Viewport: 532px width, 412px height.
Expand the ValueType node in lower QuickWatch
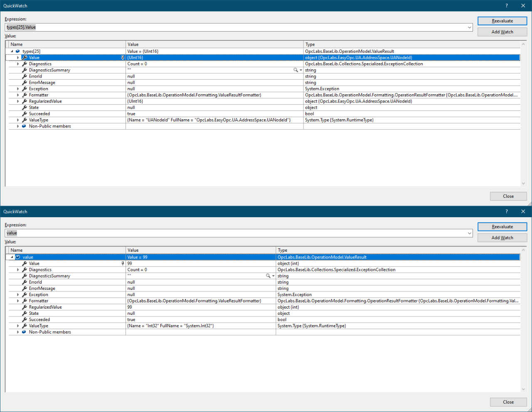[18, 326]
